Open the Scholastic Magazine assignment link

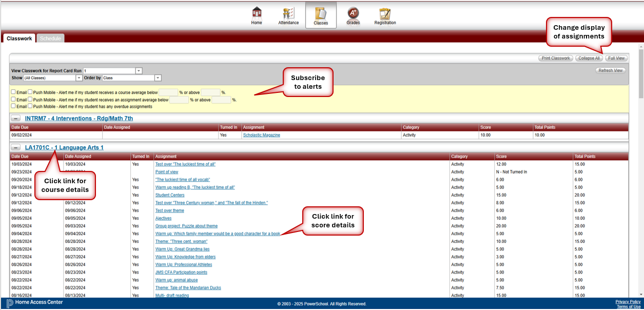pyautogui.click(x=261, y=135)
